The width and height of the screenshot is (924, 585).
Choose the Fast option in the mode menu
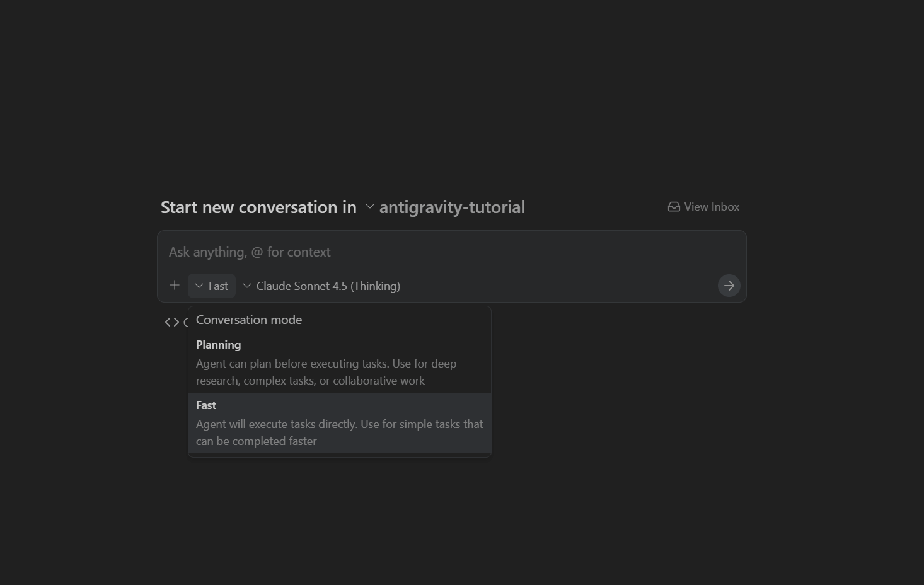[x=206, y=405]
